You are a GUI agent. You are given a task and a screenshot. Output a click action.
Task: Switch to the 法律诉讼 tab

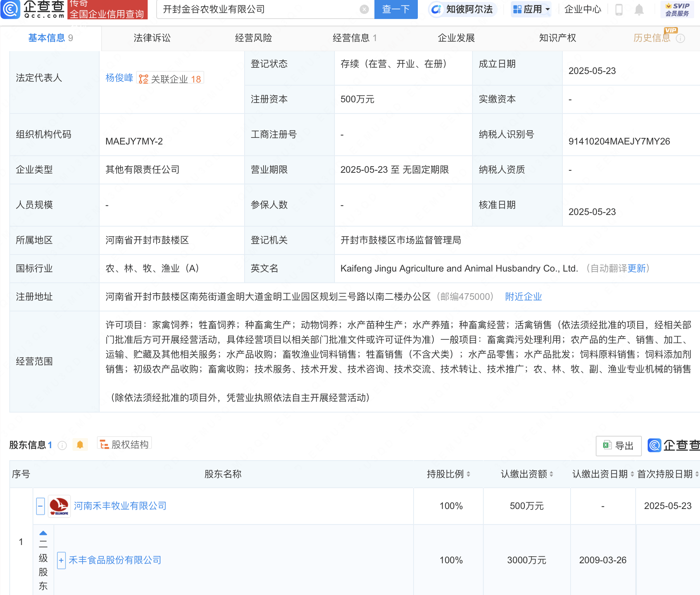click(x=152, y=38)
